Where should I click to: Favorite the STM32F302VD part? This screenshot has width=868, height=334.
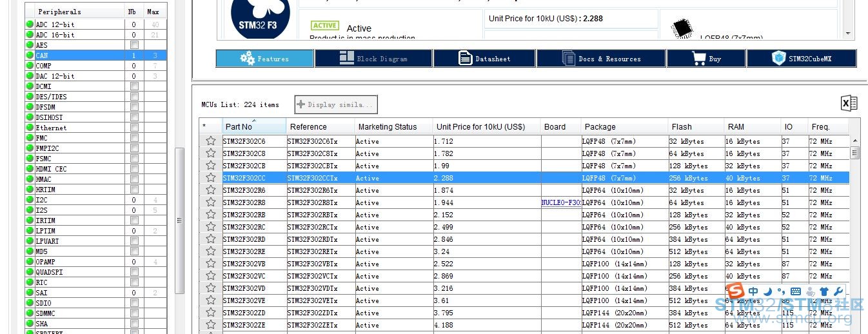pos(210,288)
